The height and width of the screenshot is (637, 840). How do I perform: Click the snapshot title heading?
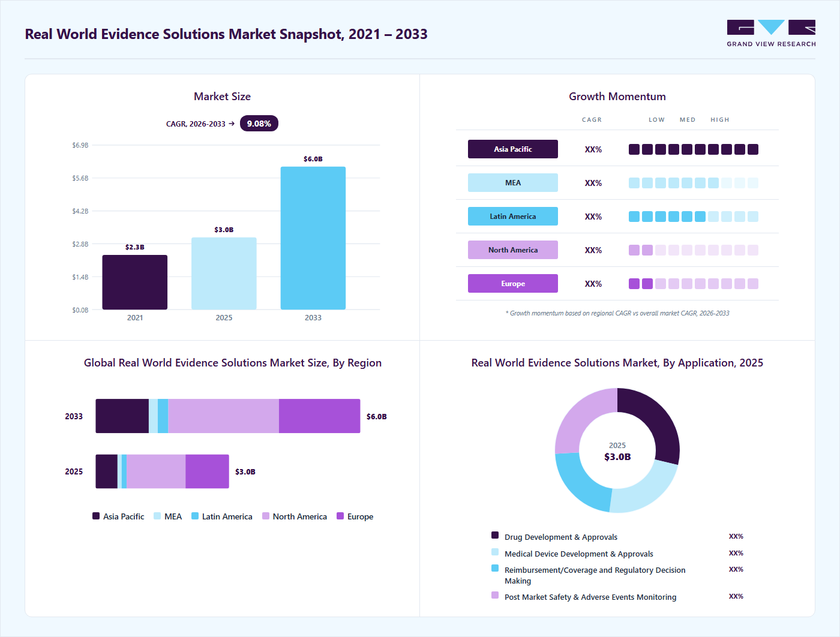click(x=226, y=34)
